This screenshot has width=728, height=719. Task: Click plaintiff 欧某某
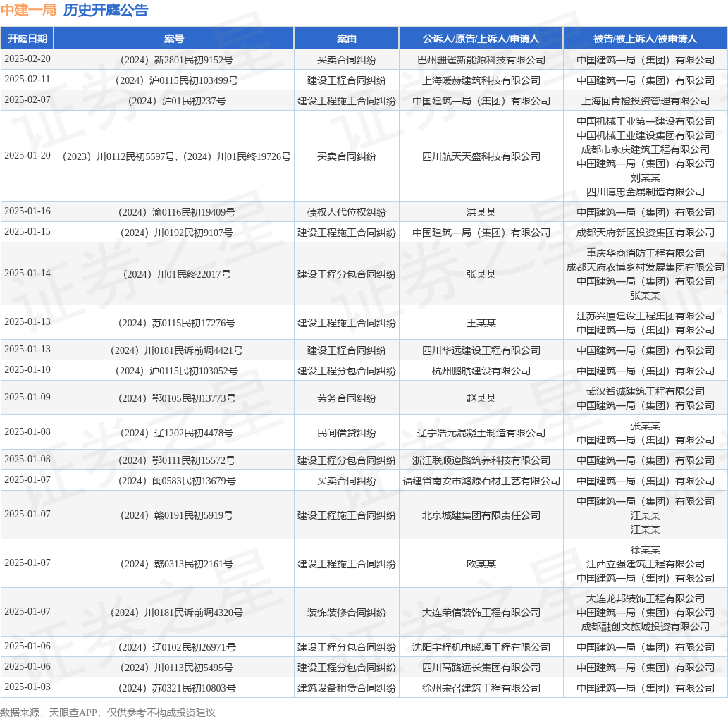click(481, 564)
